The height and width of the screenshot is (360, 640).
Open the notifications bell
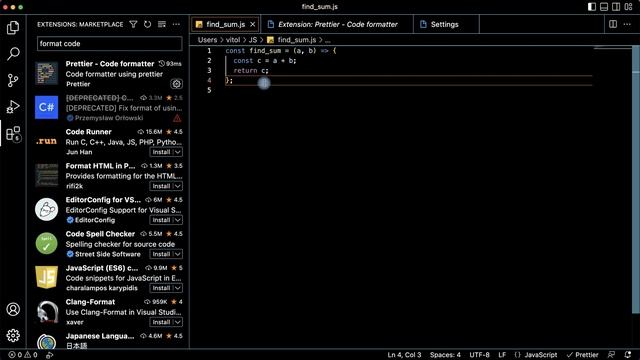tap(628, 355)
